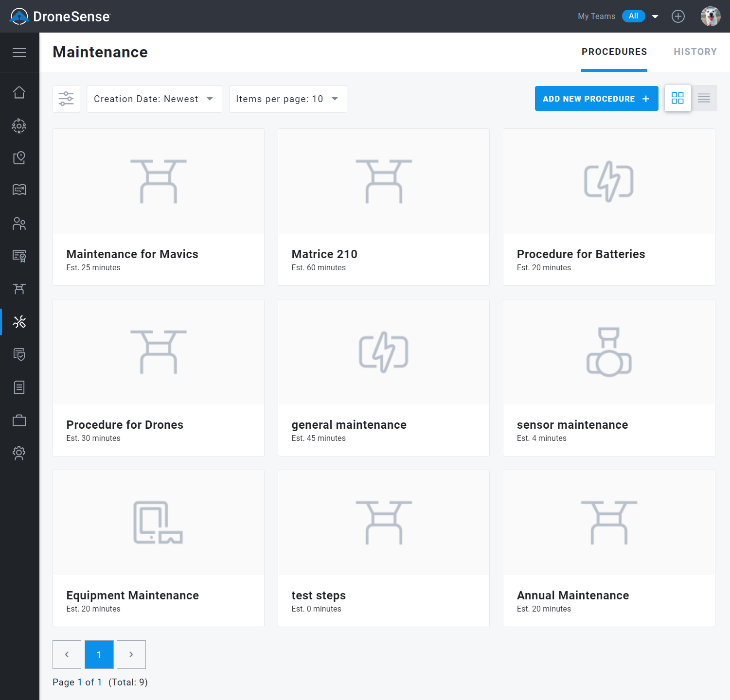Image resolution: width=730 pixels, height=700 pixels.
Task: Click the sensor maintenance title
Action: coord(572,425)
